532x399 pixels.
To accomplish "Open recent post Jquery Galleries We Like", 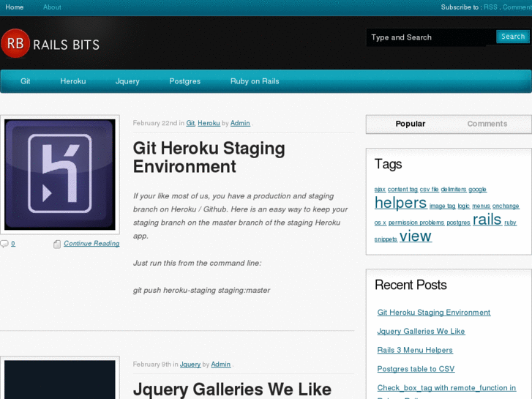I will click(421, 331).
